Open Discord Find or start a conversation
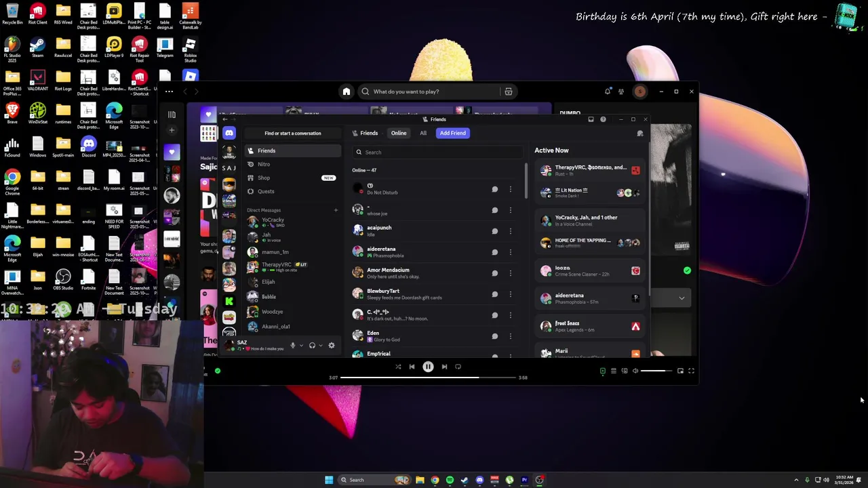This screenshot has width=868, height=488. (x=292, y=134)
